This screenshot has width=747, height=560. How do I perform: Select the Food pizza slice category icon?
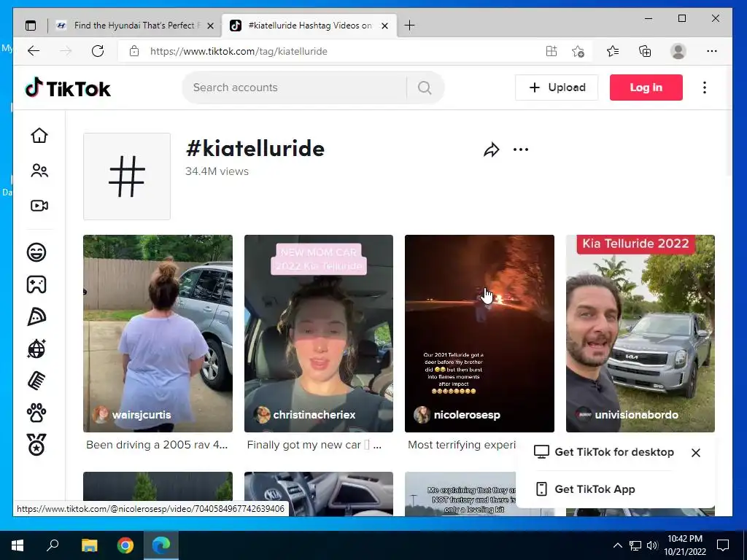tap(36, 316)
